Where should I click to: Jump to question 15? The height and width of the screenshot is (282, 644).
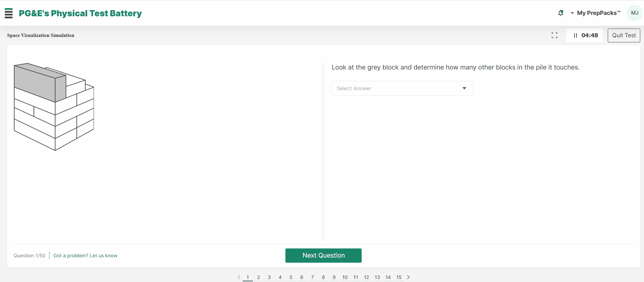pyautogui.click(x=399, y=277)
